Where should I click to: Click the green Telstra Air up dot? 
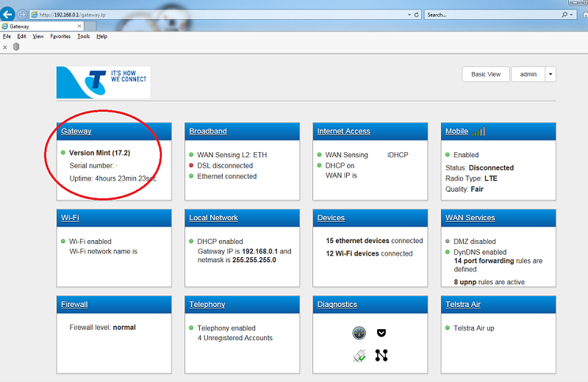448,328
